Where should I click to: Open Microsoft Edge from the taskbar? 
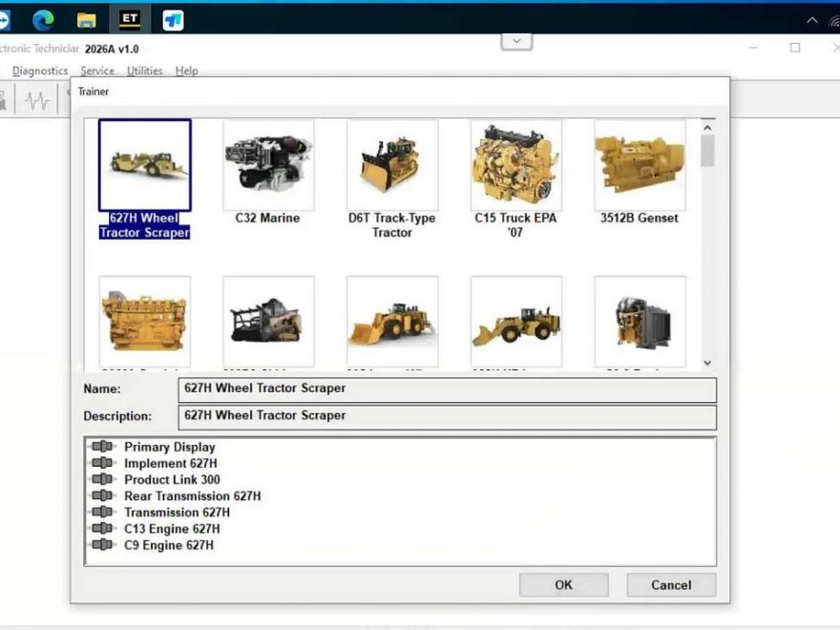click(43, 20)
